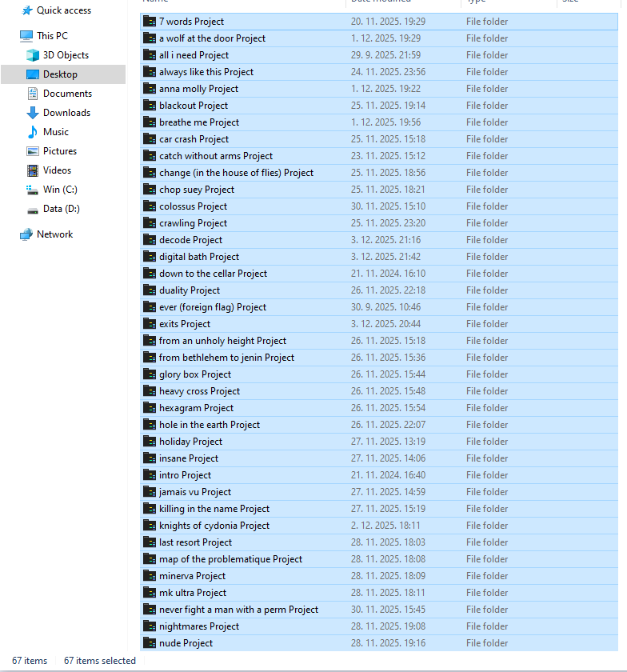
Task: Select 'colossus Project' name
Action: [193, 206]
